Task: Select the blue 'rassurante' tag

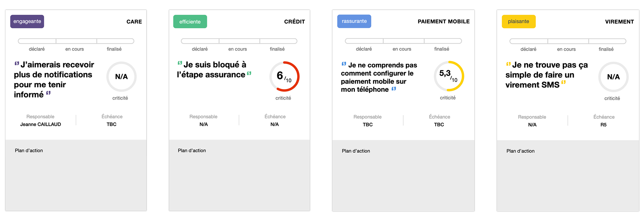Action: (354, 21)
